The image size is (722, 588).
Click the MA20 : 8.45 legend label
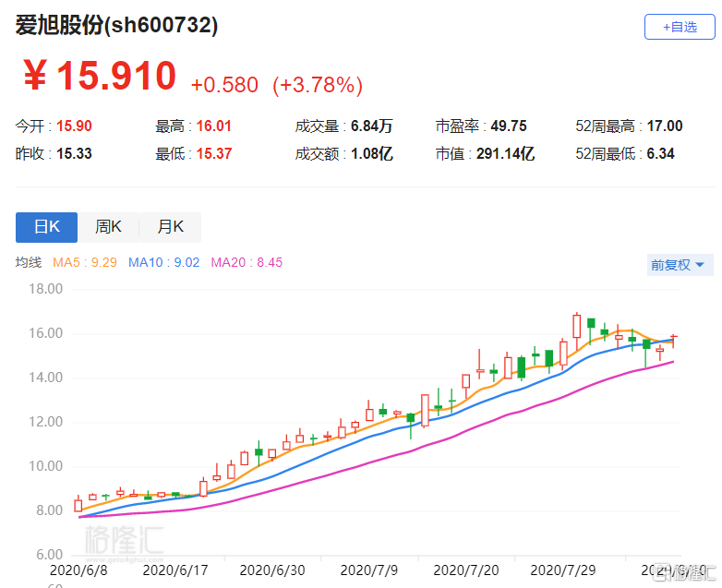(x=247, y=262)
